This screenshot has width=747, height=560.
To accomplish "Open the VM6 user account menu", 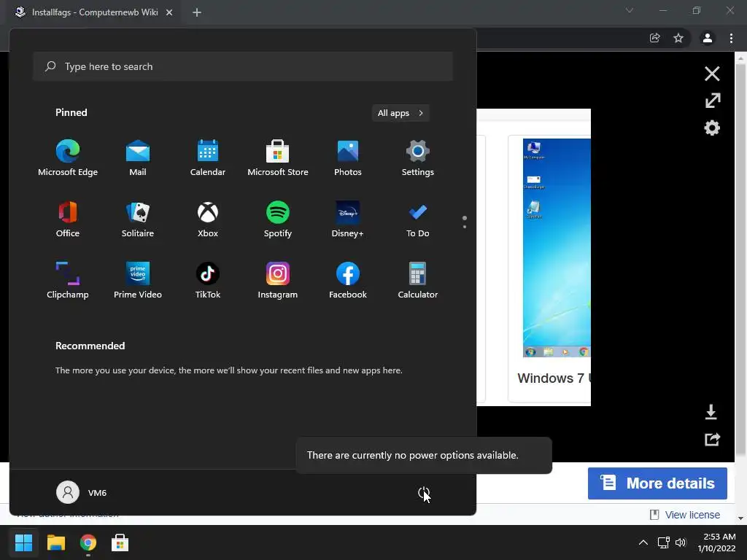I will [82, 492].
